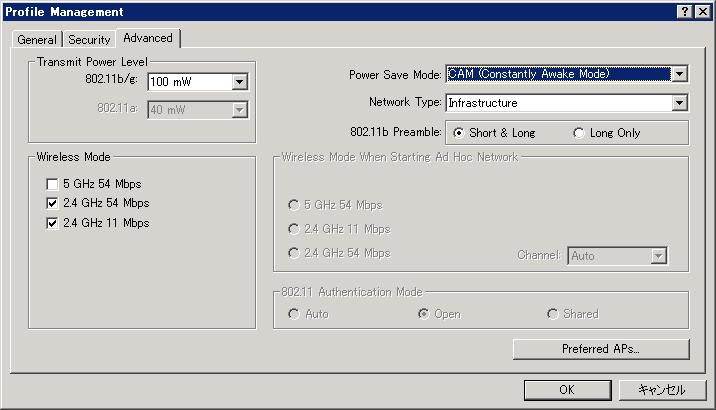Image resolution: width=716 pixels, height=410 pixels.
Task: Enable the 5 GHz 54 Mbps checkbox
Action: 52,184
